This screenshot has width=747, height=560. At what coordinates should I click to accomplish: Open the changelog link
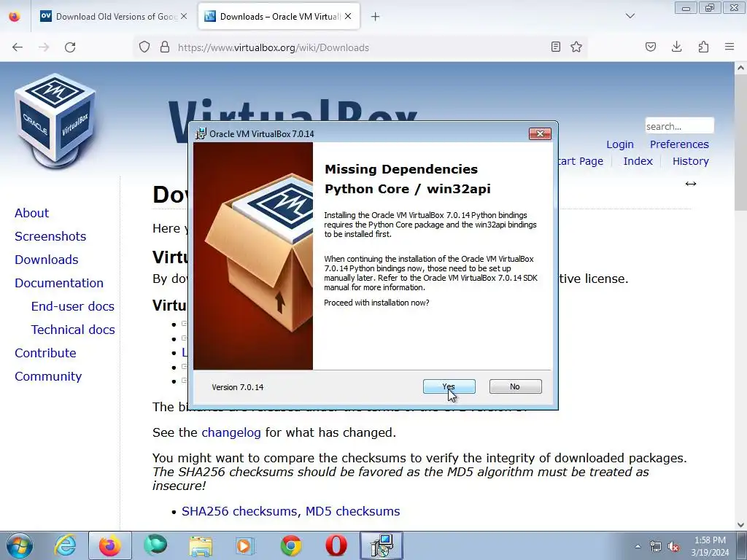point(231,432)
